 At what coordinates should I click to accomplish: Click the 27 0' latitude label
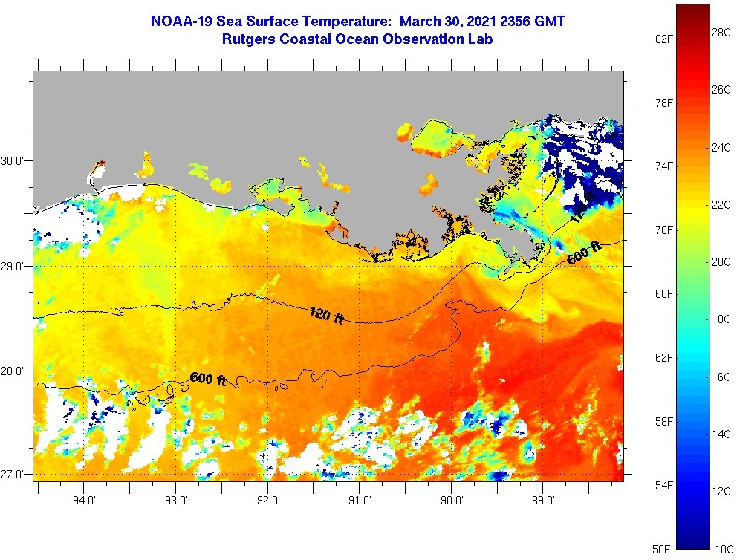tap(11, 474)
